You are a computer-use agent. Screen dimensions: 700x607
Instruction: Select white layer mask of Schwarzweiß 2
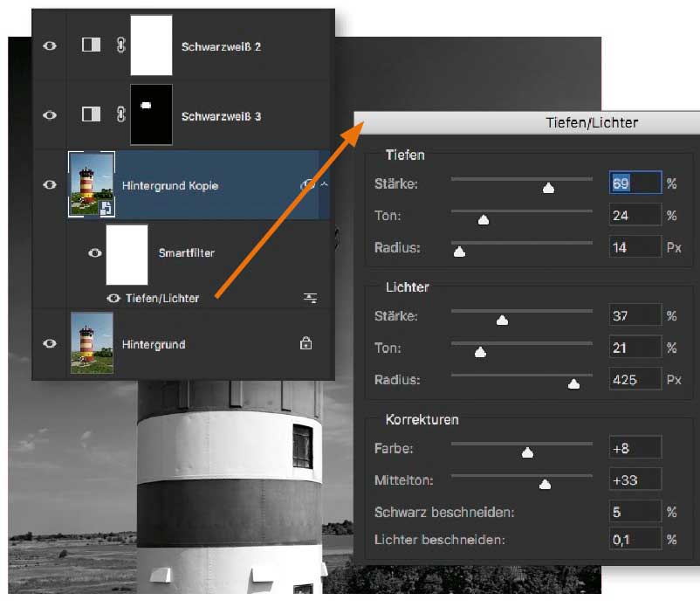tap(151, 45)
